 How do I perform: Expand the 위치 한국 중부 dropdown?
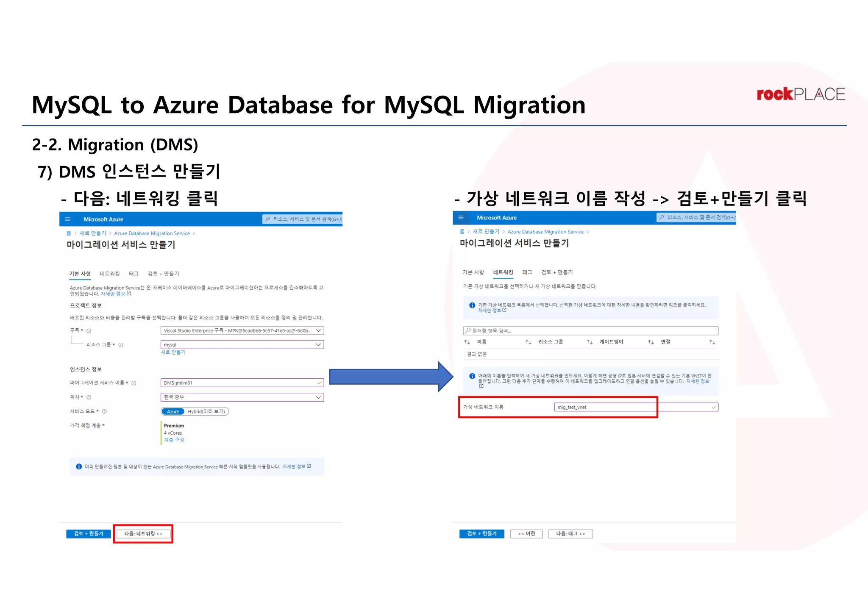pos(242,397)
